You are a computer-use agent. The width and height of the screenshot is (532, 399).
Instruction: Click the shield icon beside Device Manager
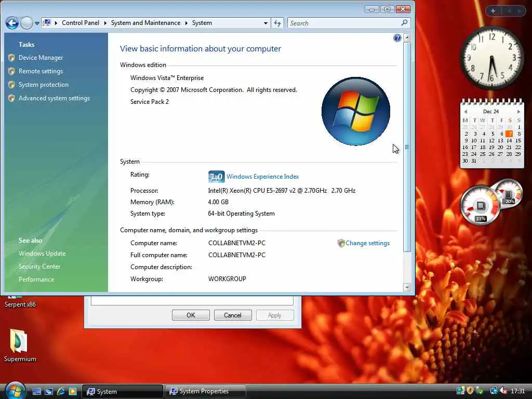tap(11, 58)
